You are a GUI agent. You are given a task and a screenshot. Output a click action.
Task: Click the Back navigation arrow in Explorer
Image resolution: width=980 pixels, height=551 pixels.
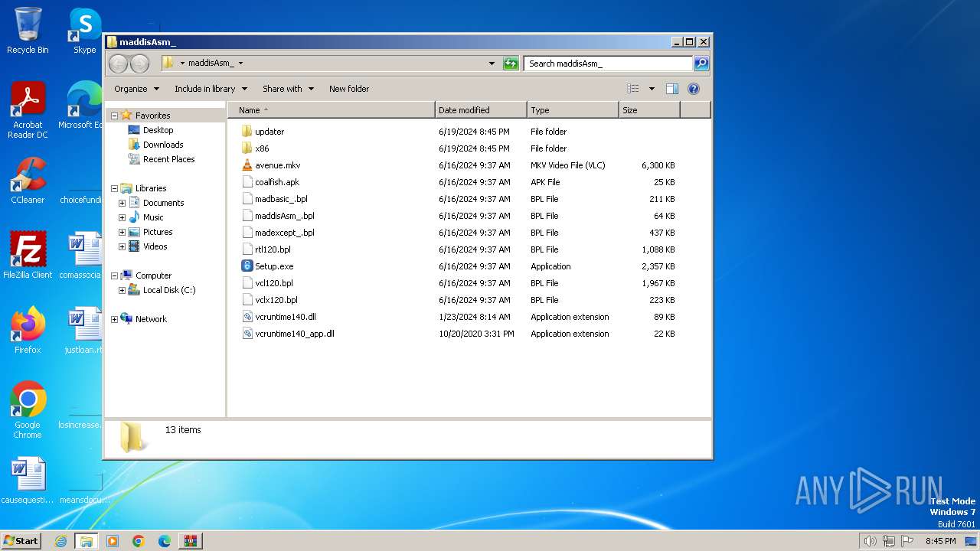tap(118, 64)
